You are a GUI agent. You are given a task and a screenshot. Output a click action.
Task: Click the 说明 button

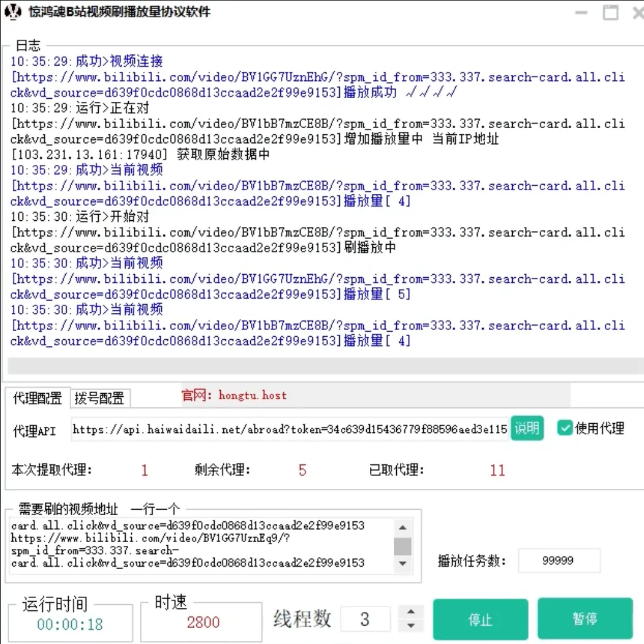point(527,428)
